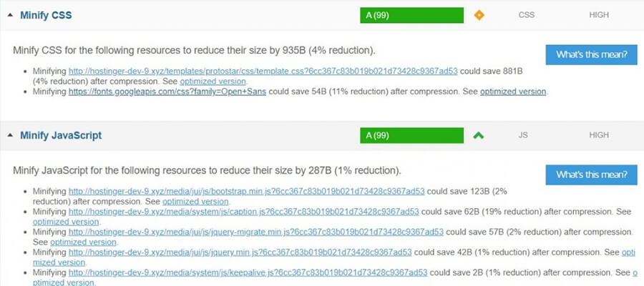The width and height of the screenshot is (644, 286).
Task: Click the Minify CSS heading title
Action: pos(45,14)
